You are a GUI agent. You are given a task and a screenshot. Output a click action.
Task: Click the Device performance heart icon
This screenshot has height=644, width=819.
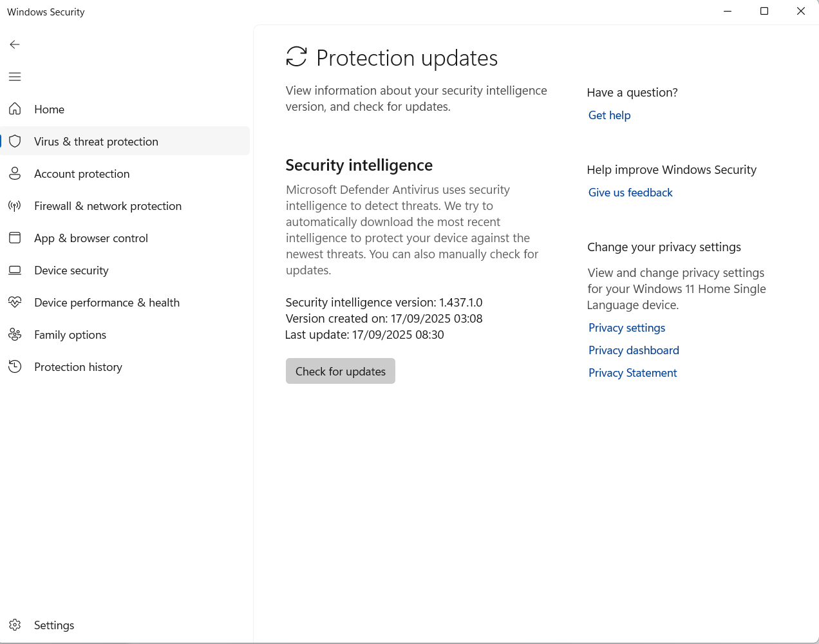pos(15,302)
